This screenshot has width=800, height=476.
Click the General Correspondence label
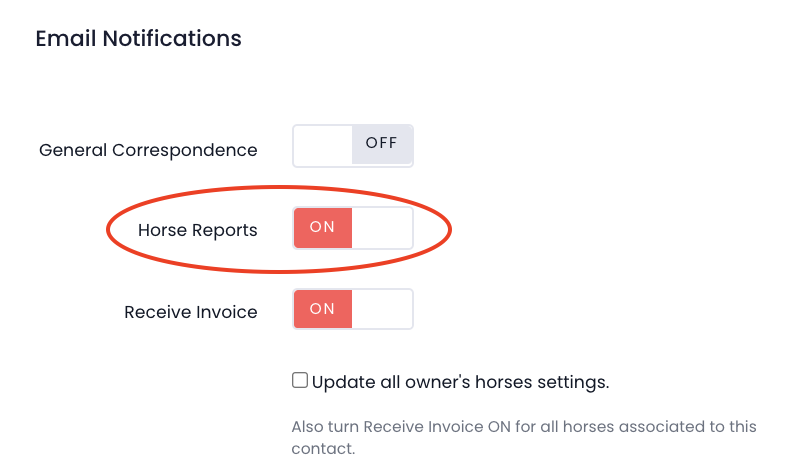point(148,150)
